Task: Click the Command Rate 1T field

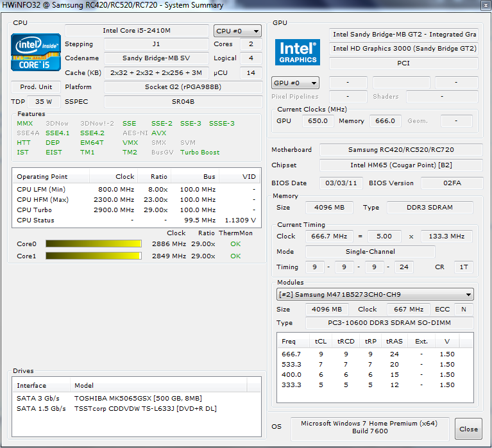Action: [463, 267]
